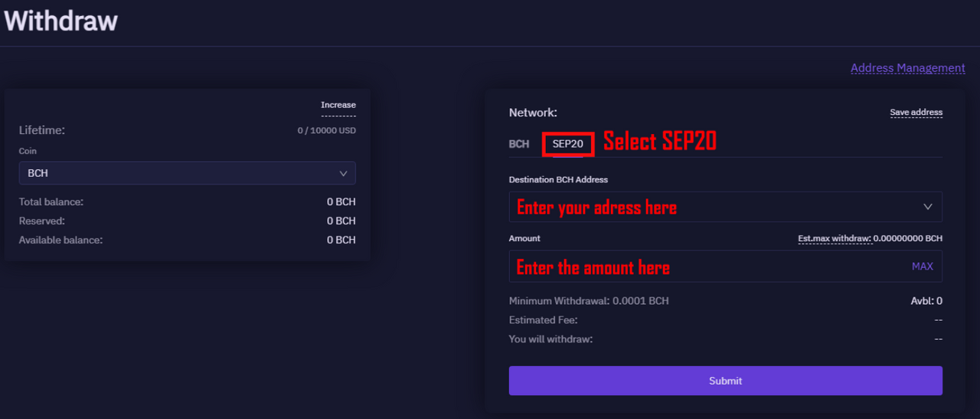Image resolution: width=980 pixels, height=419 pixels.
Task: Focus the Destination BCH Address field
Action: point(725,207)
